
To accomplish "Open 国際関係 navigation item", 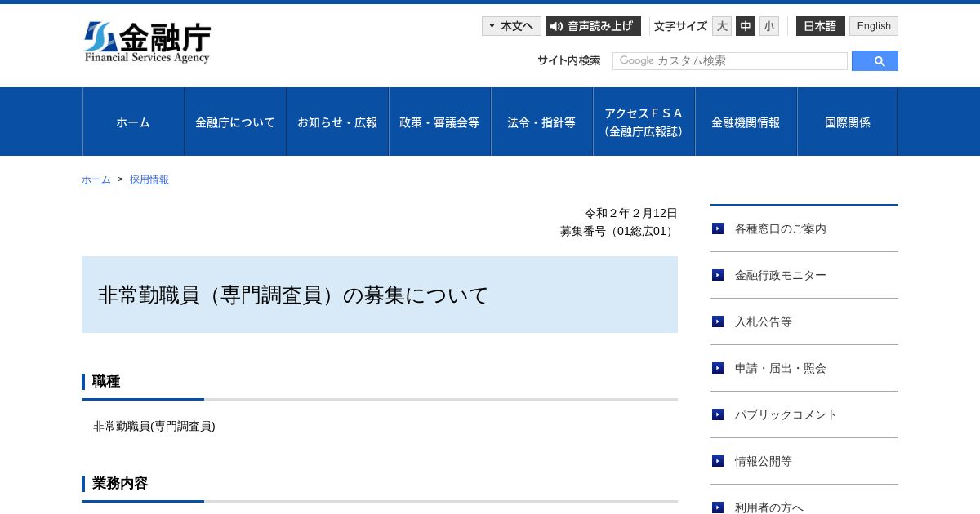I will coord(848,122).
